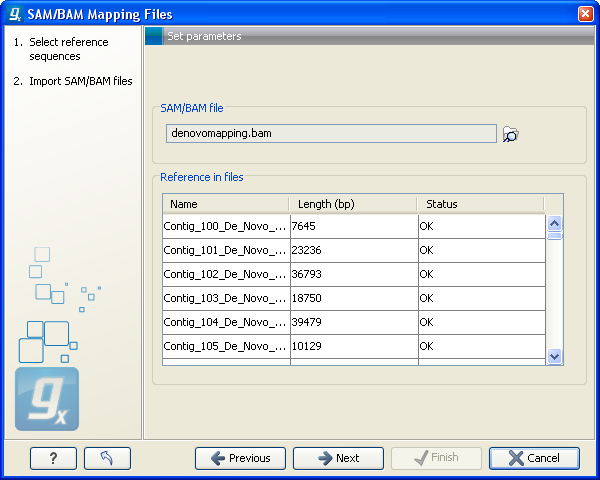
Task: Click OK status of Contig_101 row
Action: click(x=426, y=250)
